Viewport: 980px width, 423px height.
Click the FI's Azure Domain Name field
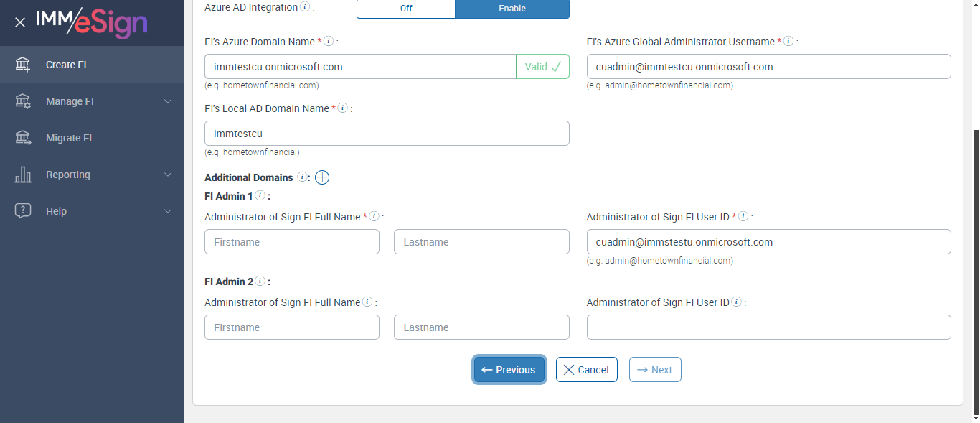click(x=360, y=67)
